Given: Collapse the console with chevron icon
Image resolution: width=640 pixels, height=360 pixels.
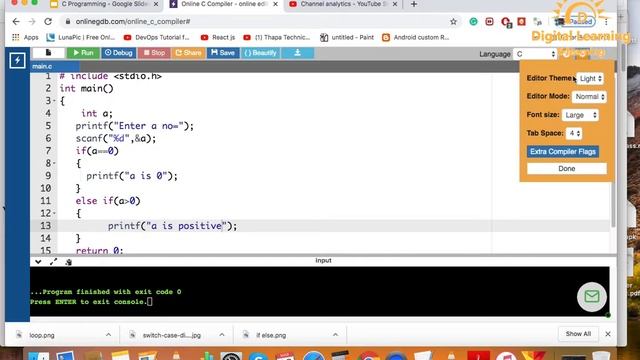Looking at the screenshot, I should pyautogui.click(x=38, y=262).
